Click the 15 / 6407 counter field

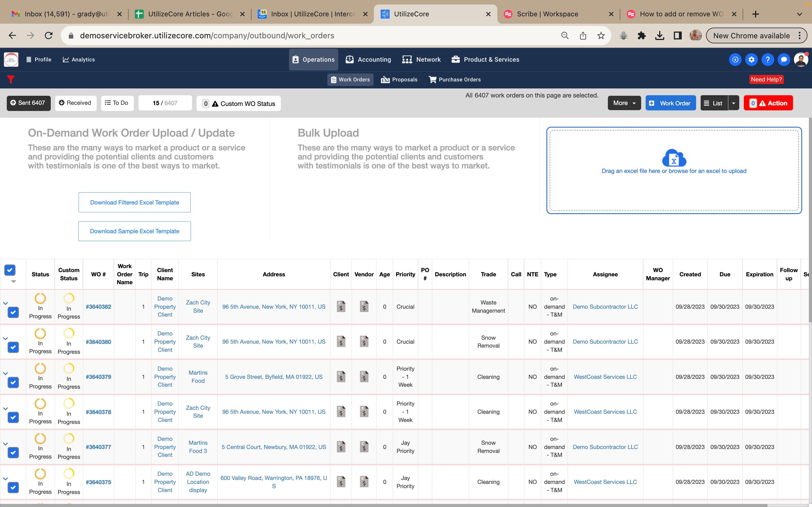(165, 103)
